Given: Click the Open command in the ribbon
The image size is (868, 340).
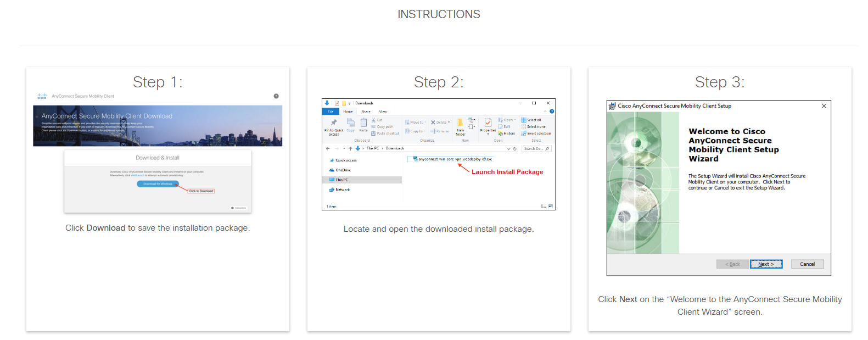Looking at the screenshot, I should coord(507,120).
